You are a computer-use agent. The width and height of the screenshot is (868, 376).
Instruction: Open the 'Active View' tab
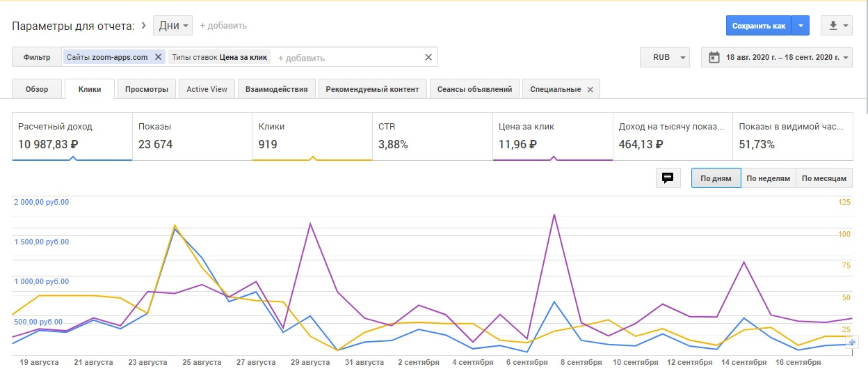(207, 89)
